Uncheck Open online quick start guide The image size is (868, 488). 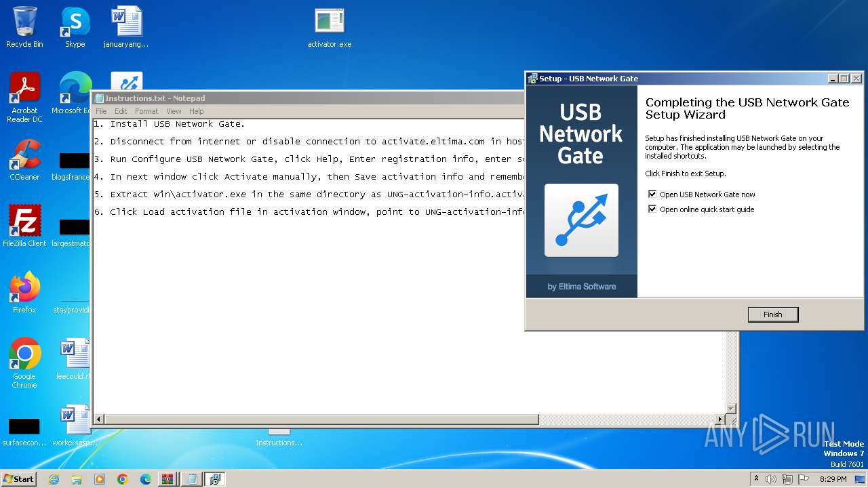[652, 209]
